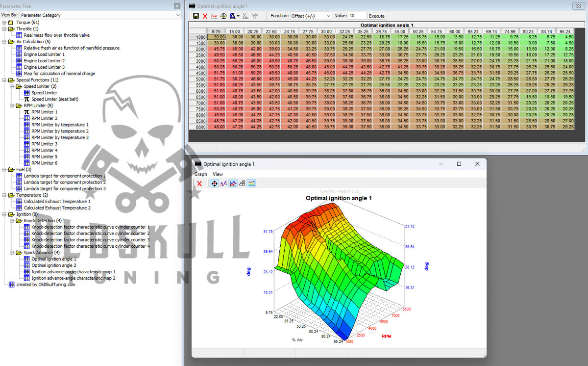Click the 95.24 column header
The height and width of the screenshot is (366, 588).
pos(565,31)
